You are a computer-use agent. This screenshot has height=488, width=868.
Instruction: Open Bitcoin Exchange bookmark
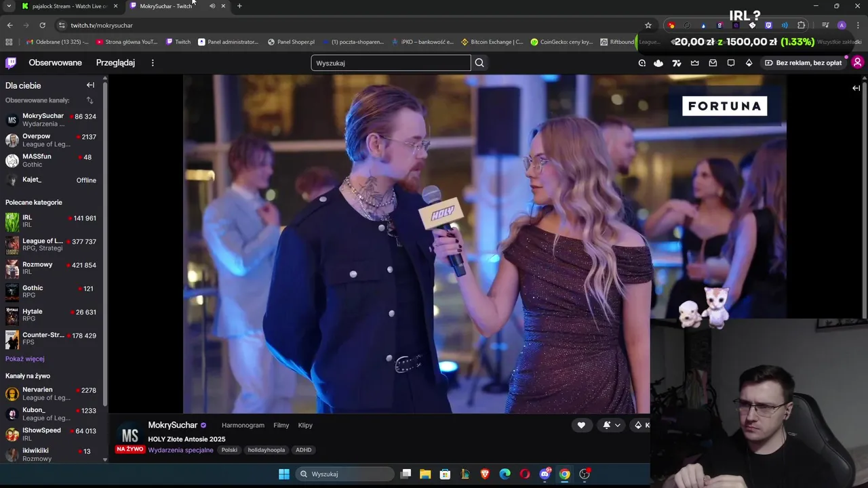(492, 42)
